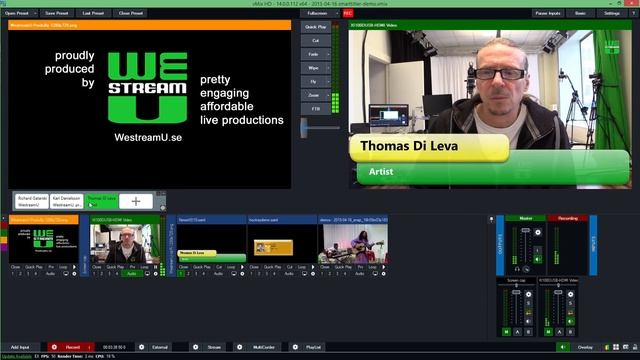Select the Karl Danielsson title preset
The width and height of the screenshot is (640, 360).
(x=67, y=201)
